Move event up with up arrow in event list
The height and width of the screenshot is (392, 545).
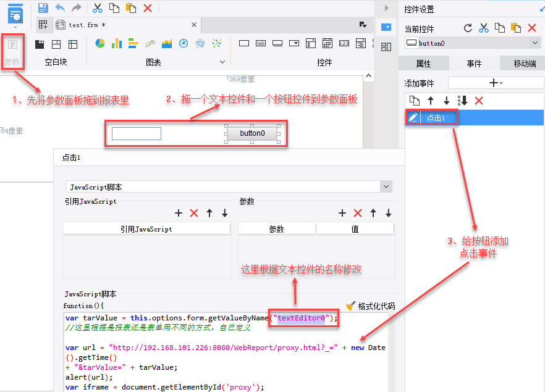point(431,101)
